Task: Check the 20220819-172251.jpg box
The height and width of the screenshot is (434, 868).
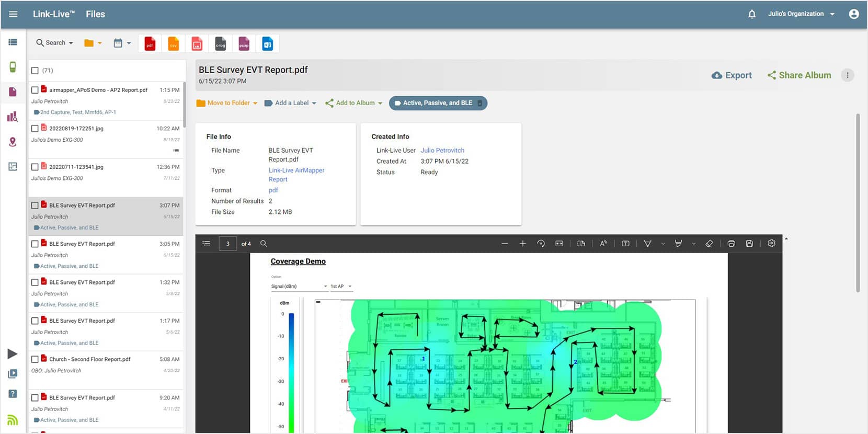Action: (35, 129)
